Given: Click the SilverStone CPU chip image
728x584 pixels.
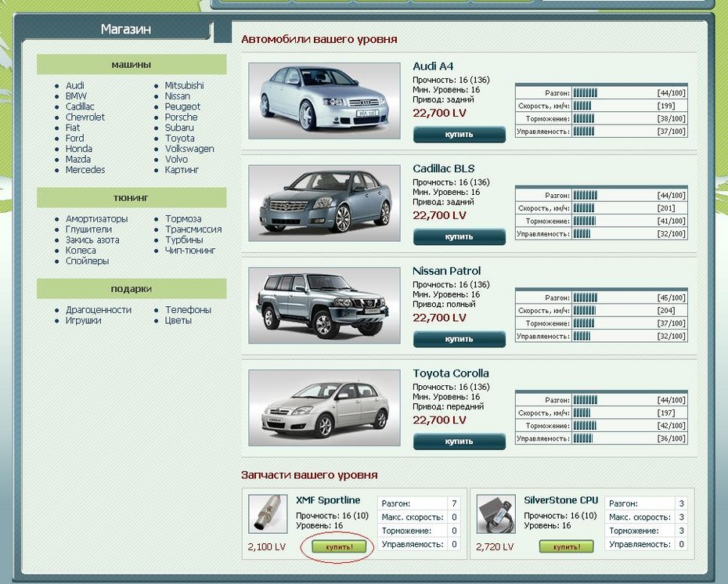Looking at the screenshot, I should pyautogui.click(x=496, y=514).
